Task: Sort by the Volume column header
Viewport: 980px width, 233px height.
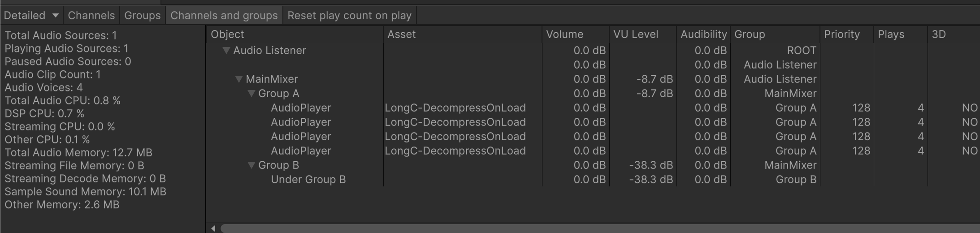Action: (x=564, y=35)
